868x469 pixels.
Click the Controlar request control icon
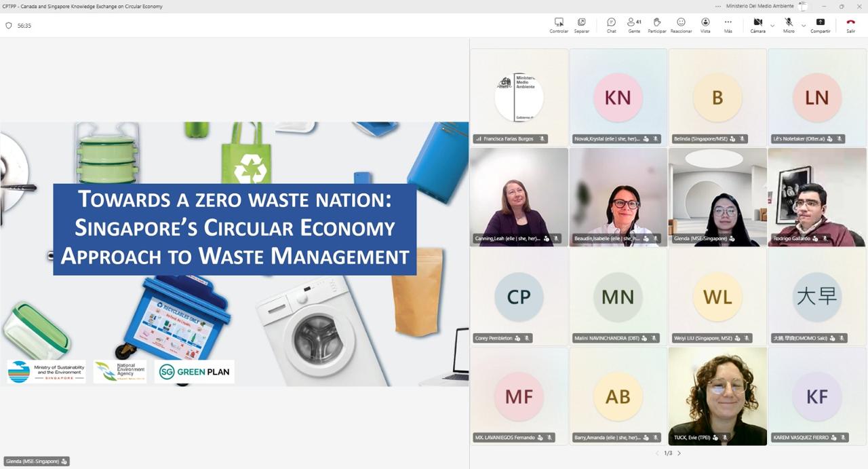click(x=559, y=25)
